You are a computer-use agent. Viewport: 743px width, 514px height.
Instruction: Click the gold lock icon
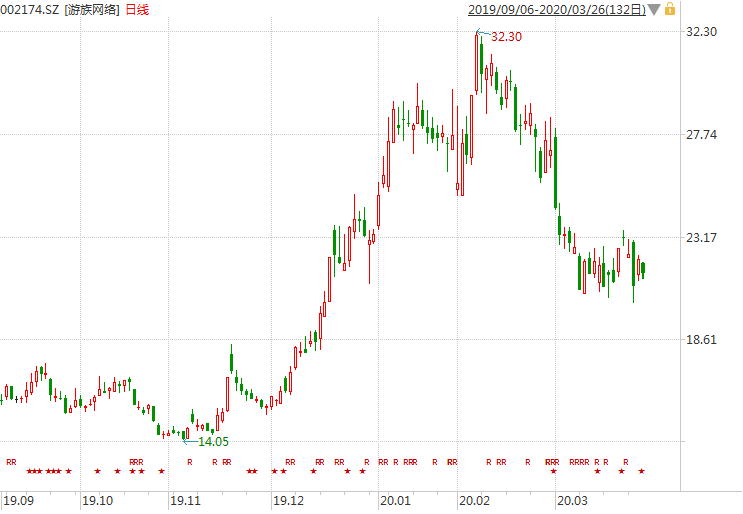pos(670,9)
